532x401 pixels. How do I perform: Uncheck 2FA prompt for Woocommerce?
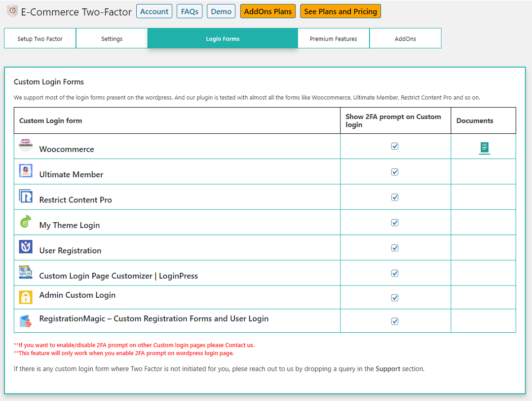pyautogui.click(x=395, y=146)
